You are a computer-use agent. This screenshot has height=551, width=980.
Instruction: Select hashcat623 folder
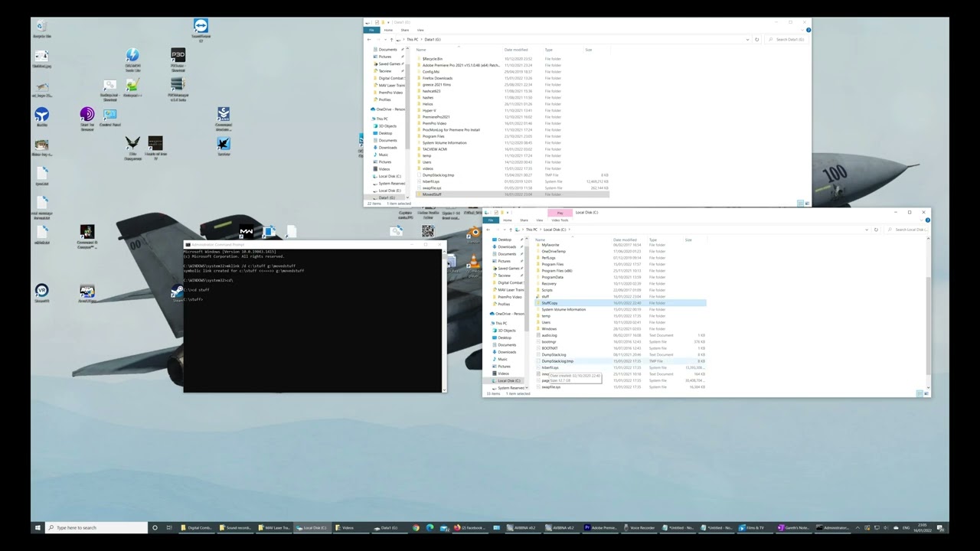click(x=430, y=91)
